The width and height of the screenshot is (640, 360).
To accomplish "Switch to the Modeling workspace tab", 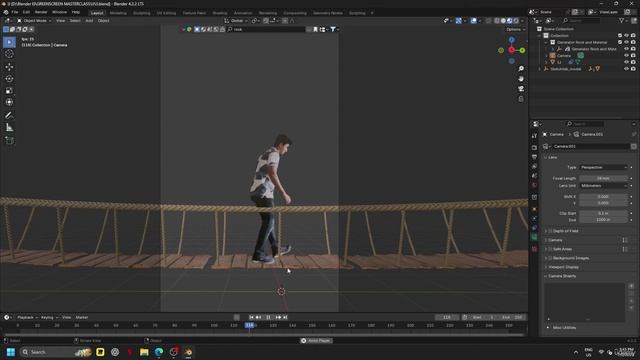I will pos(118,13).
